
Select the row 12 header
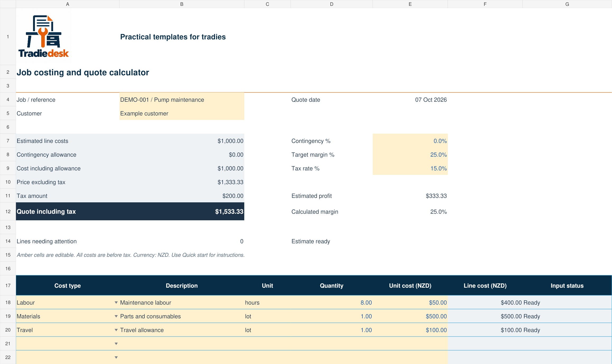point(8,211)
